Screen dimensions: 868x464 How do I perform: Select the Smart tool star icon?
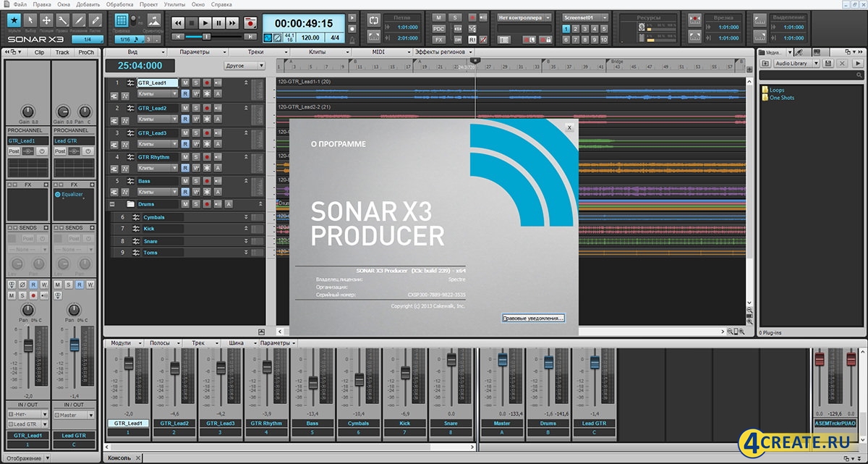13,20
